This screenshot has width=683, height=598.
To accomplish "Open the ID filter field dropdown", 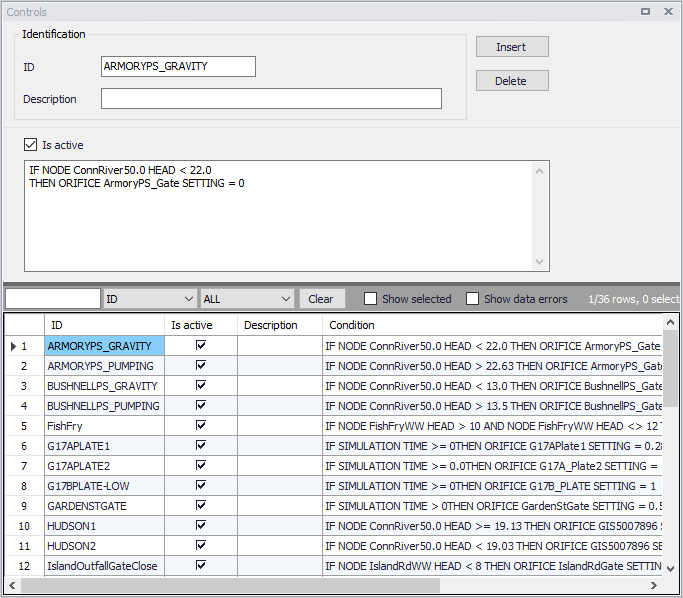I will (x=149, y=299).
